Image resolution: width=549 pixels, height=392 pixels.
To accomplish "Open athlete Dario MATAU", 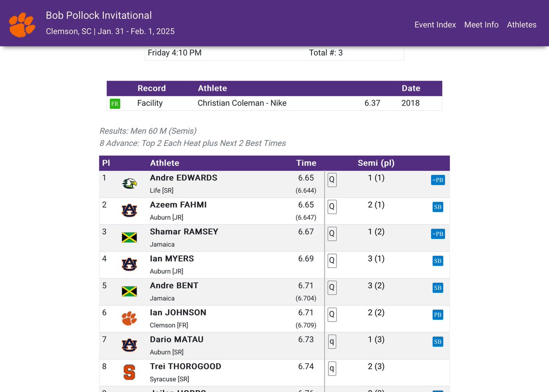I will 177,339.
